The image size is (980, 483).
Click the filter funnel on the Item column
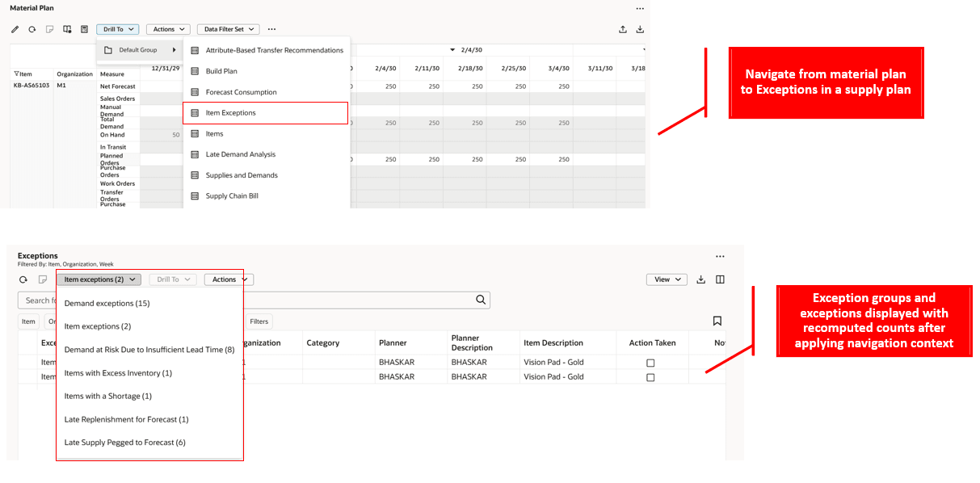[x=16, y=73]
